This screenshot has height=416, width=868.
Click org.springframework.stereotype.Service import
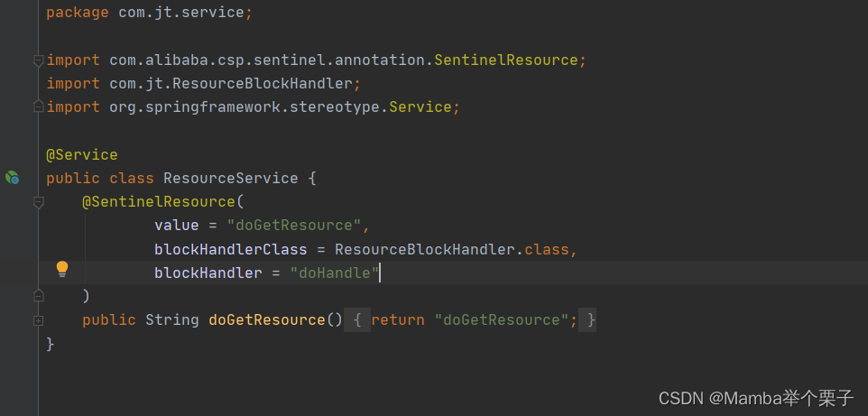tap(281, 106)
